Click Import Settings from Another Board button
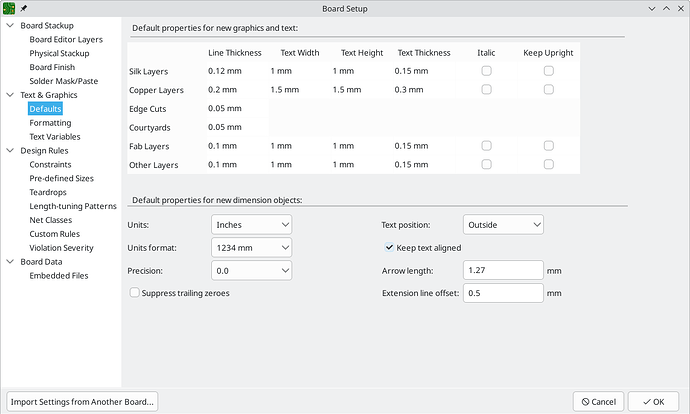Viewport: 690px width, 414px height. pyautogui.click(x=82, y=402)
